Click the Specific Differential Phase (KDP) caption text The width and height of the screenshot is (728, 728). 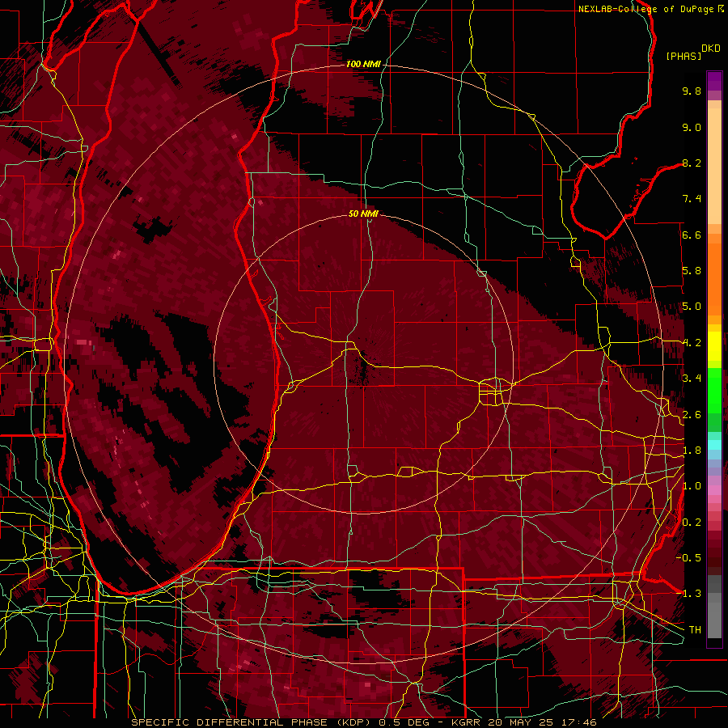[x=253, y=722]
